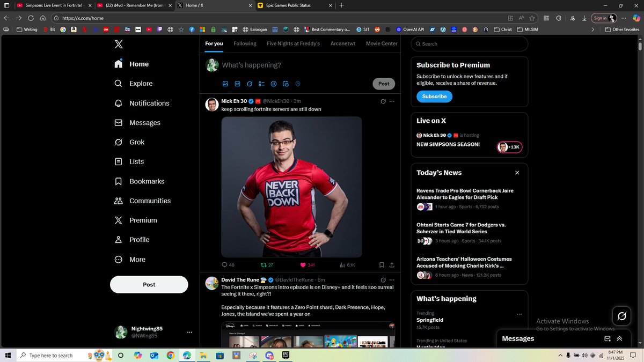
Task: Open emoji picker in composer
Action: [274, 84]
